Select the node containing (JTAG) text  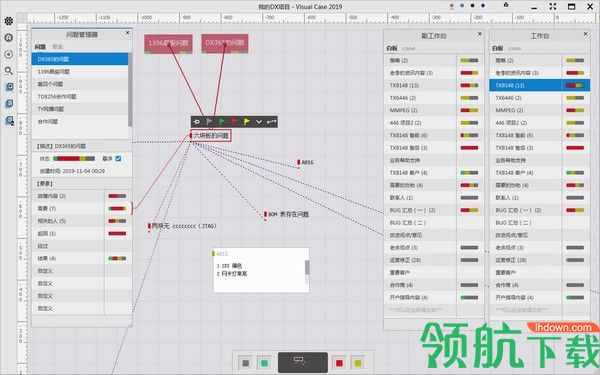[182, 226]
